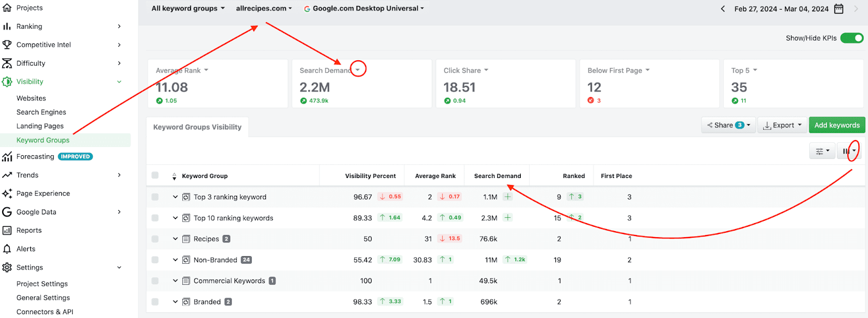Go to previous date range arrow
The height and width of the screenshot is (318, 868).
point(723,9)
